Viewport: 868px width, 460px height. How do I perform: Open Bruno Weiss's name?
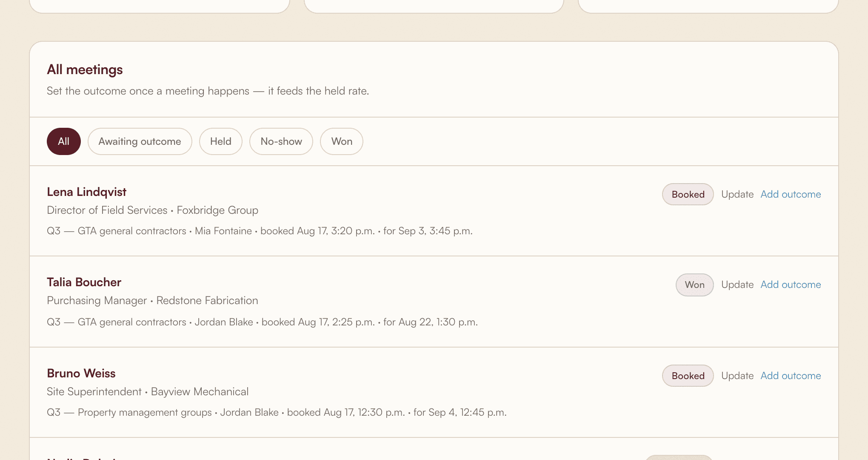click(81, 373)
